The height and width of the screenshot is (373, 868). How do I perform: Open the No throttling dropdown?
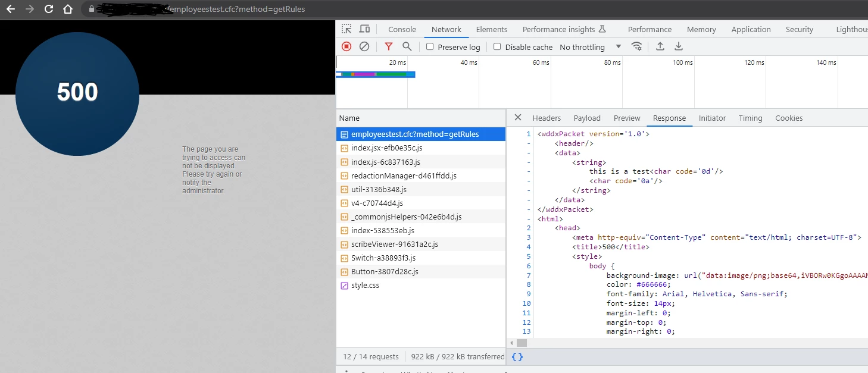591,47
